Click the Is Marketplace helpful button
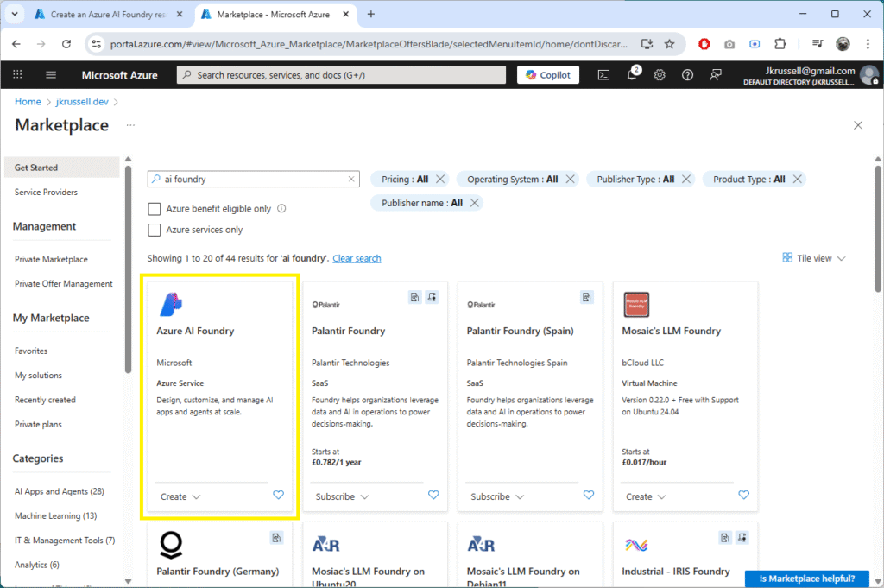 click(x=806, y=579)
